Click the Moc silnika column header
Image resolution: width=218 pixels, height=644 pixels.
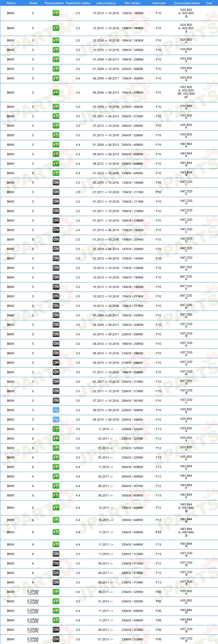[x=132, y=3]
